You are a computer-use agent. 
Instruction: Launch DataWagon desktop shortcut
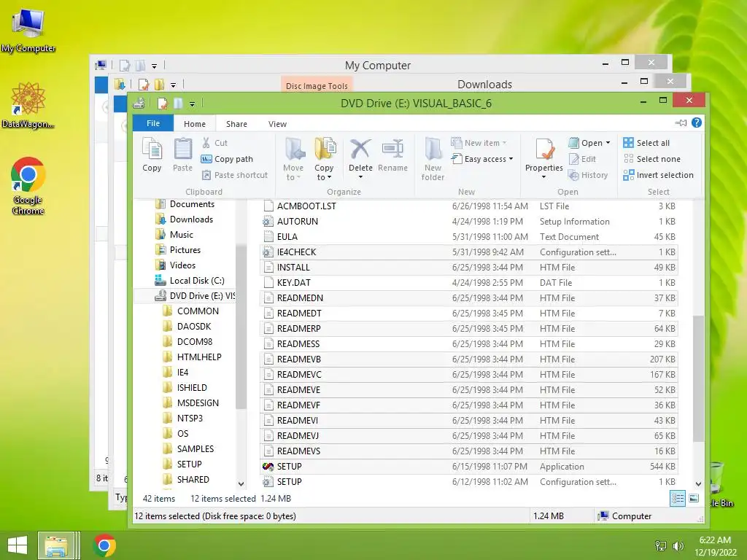point(28,105)
